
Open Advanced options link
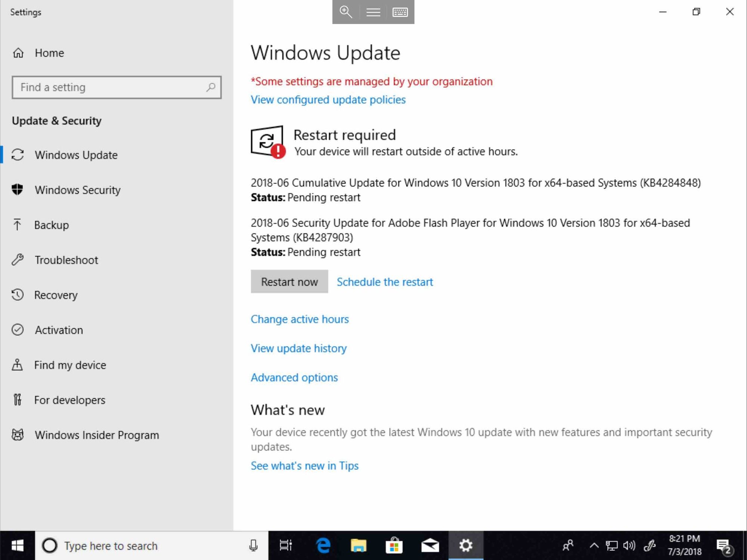(294, 378)
